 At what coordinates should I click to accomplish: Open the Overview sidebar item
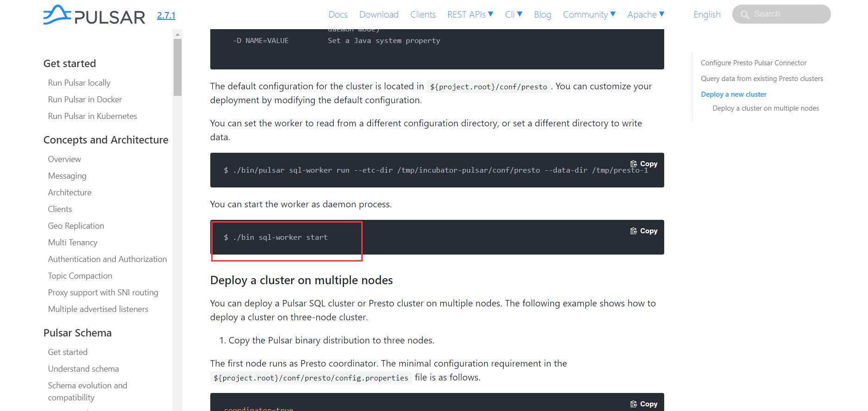coord(64,159)
